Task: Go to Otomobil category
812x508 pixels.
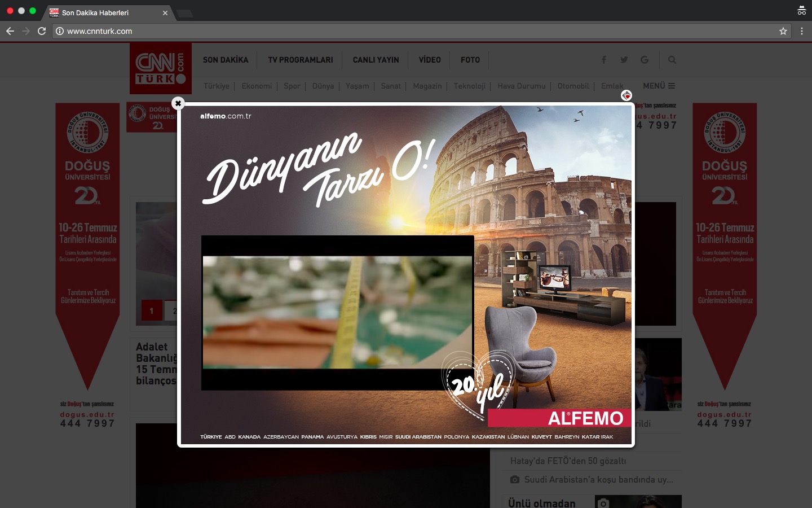Action: click(573, 86)
